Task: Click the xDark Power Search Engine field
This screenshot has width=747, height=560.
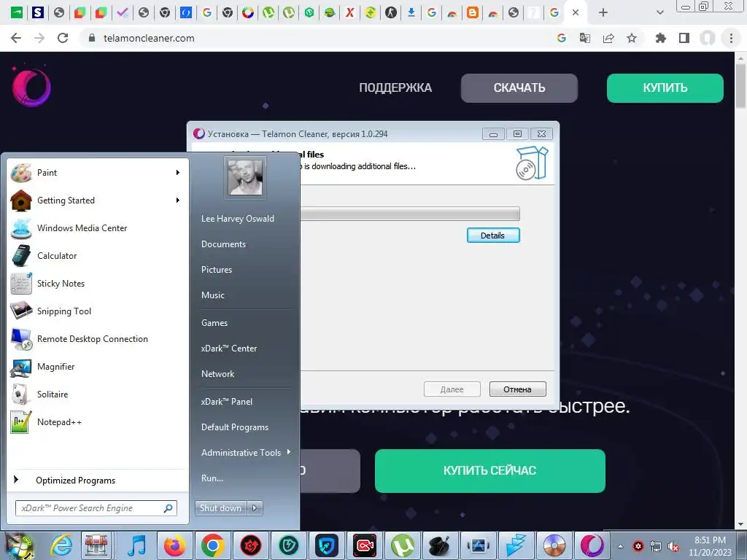Action: coord(96,508)
